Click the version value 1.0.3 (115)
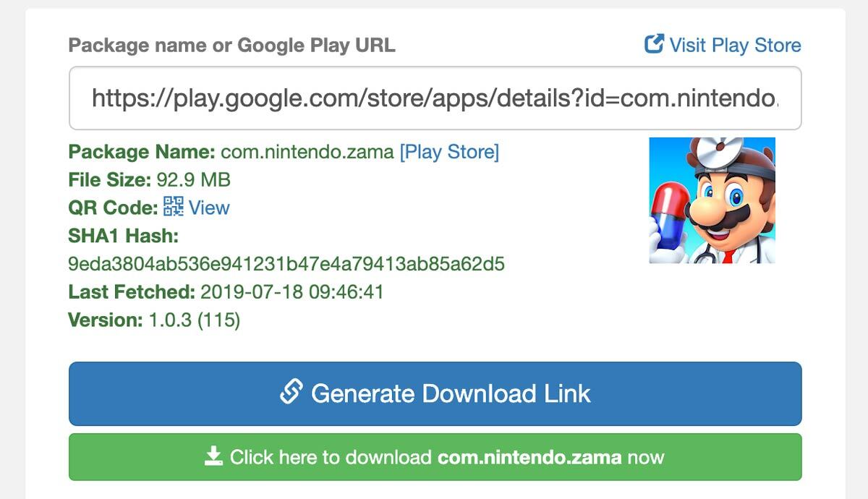The height and width of the screenshot is (499, 868). 194,320
